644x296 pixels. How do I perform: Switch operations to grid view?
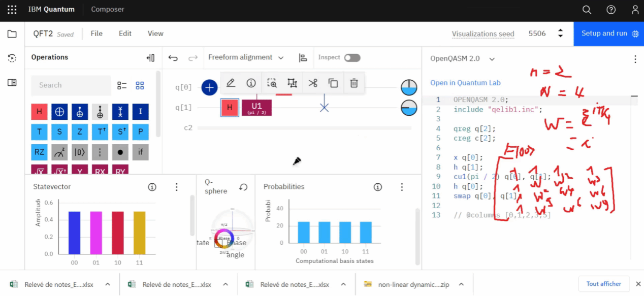pos(140,85)
